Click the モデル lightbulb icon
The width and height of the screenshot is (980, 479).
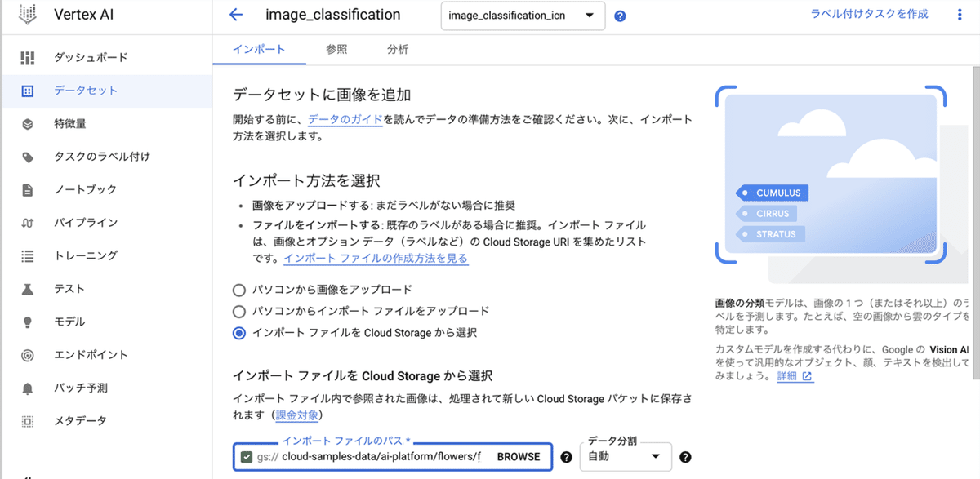(x=28, y=322)
